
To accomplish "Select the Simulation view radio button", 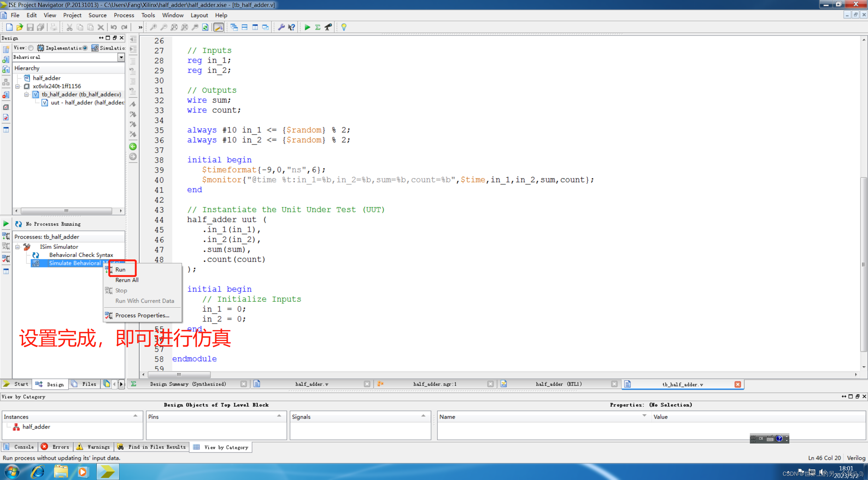I will coord(85,48).
